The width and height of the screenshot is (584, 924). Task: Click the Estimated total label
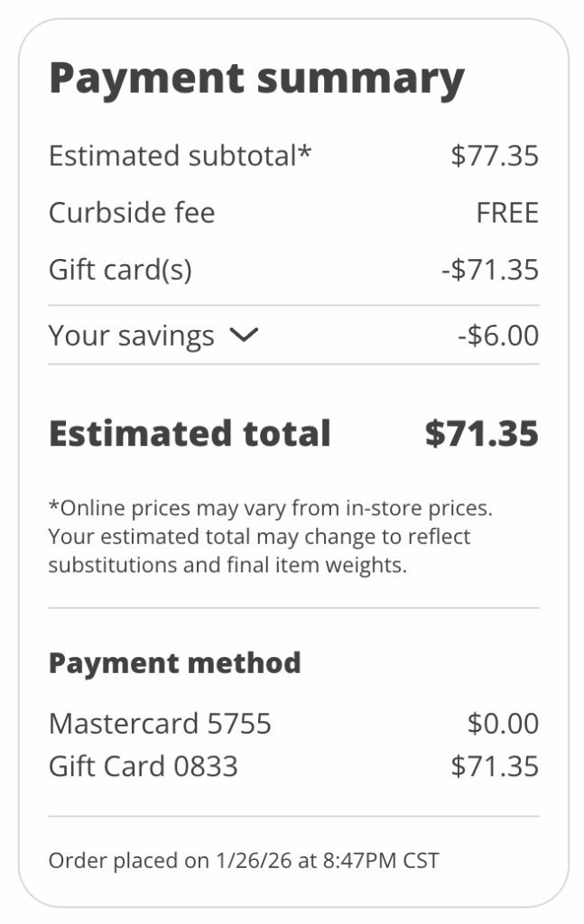tap(190, 434)
